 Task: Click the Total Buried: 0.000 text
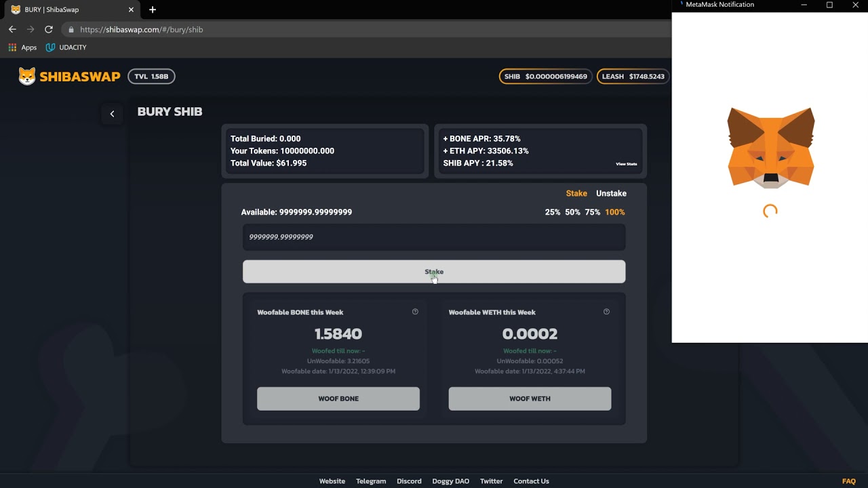pyautogui.click(x=265, y=139)
